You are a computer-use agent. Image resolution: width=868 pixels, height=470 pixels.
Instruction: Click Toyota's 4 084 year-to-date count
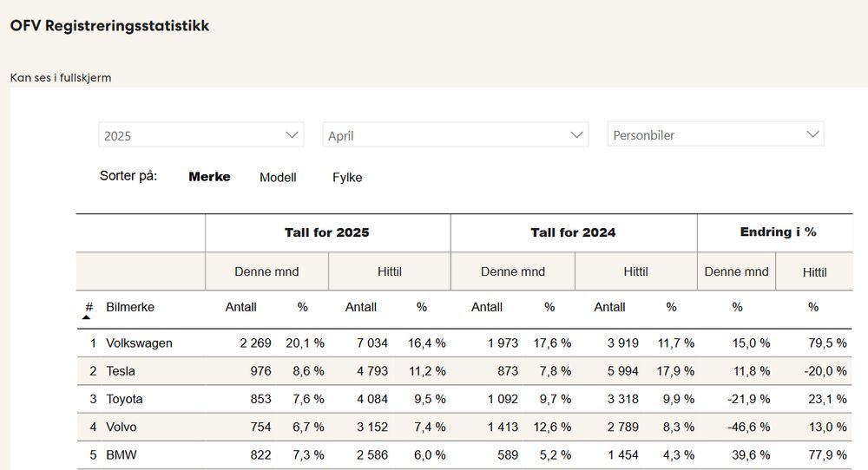(372, 399)
